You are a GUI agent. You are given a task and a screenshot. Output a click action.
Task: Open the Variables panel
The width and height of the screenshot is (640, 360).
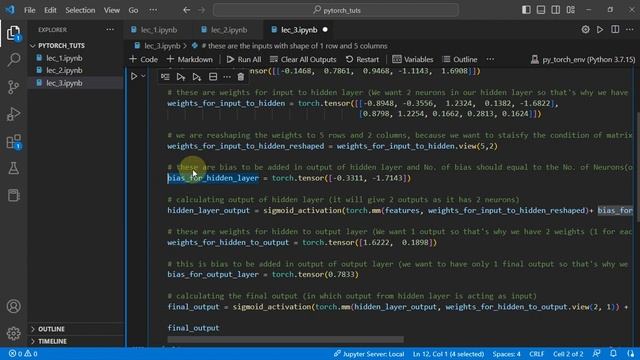413,60
